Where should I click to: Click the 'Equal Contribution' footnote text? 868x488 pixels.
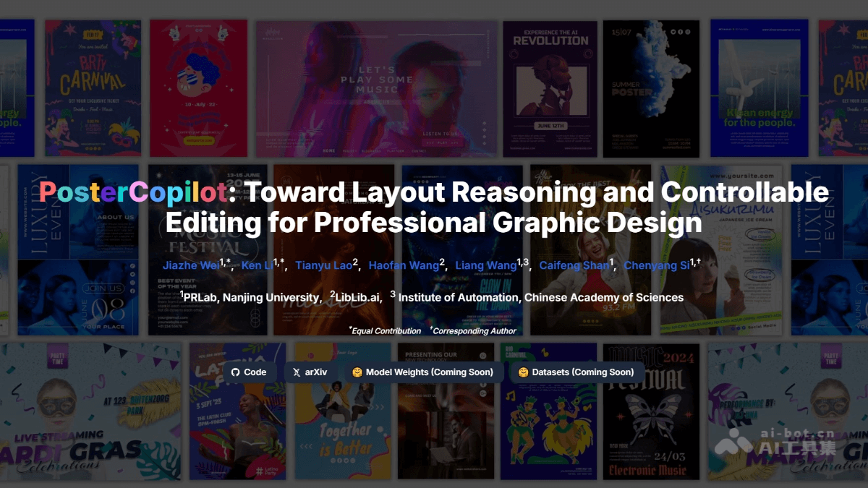point(385,330)
